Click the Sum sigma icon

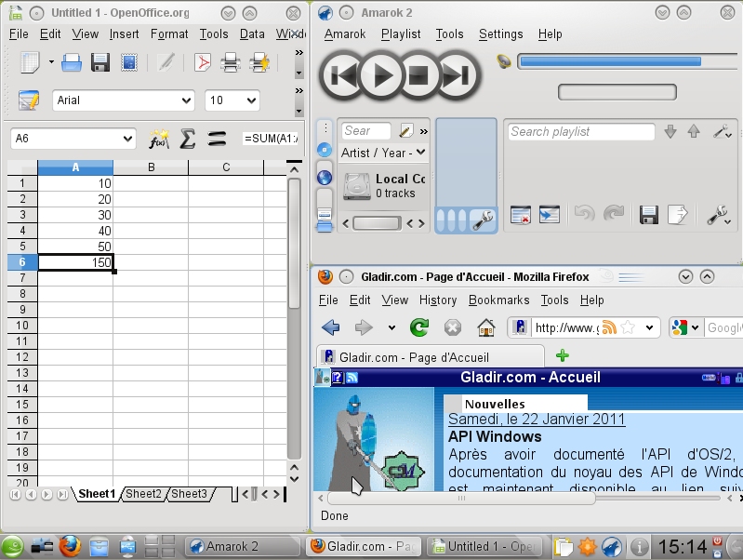tap(188, 139)
